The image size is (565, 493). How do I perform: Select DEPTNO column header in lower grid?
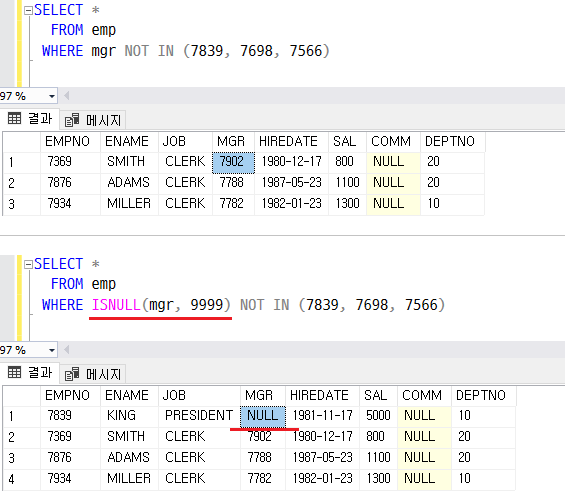pyautogui.click(x=484, y=396)
